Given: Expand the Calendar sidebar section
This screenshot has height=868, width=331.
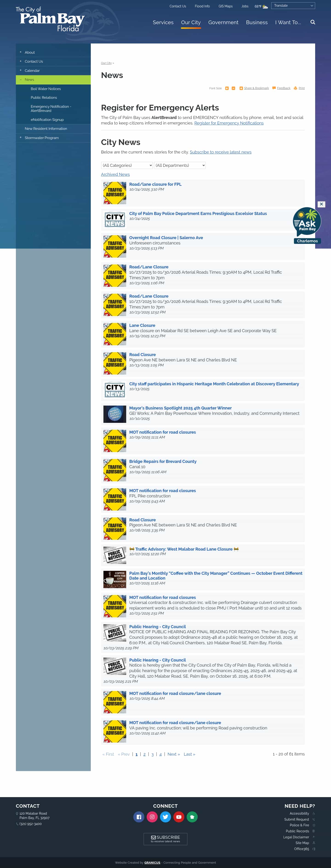Looking at the screenshot, I should click(20, 70).
